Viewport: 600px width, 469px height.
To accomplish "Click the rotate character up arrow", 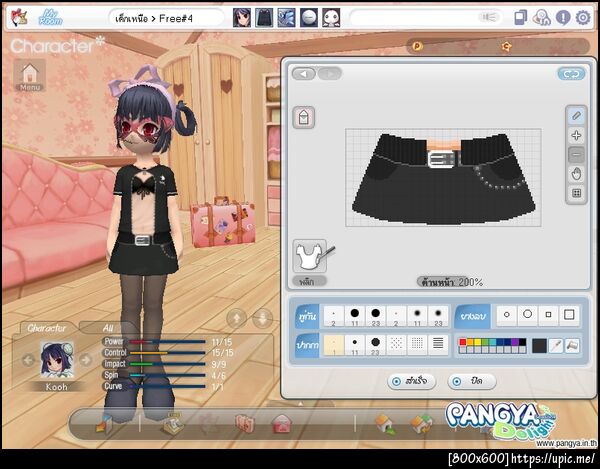I will coord(236,318).
